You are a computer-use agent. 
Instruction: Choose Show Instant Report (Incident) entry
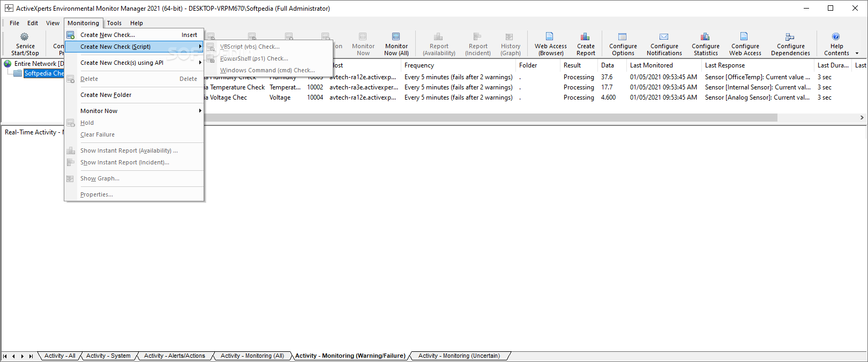134,162
